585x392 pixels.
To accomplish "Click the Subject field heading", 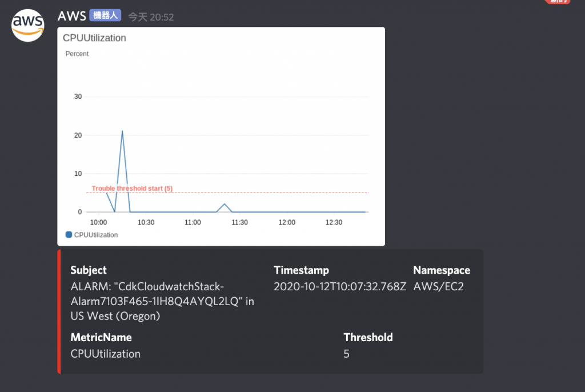I will 89,270.
